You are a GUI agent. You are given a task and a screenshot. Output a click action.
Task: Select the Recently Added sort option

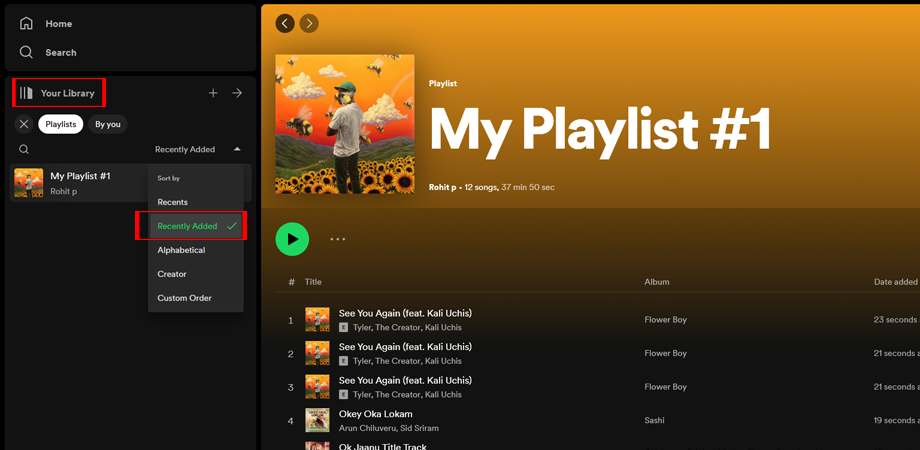(x=195, y=226)
